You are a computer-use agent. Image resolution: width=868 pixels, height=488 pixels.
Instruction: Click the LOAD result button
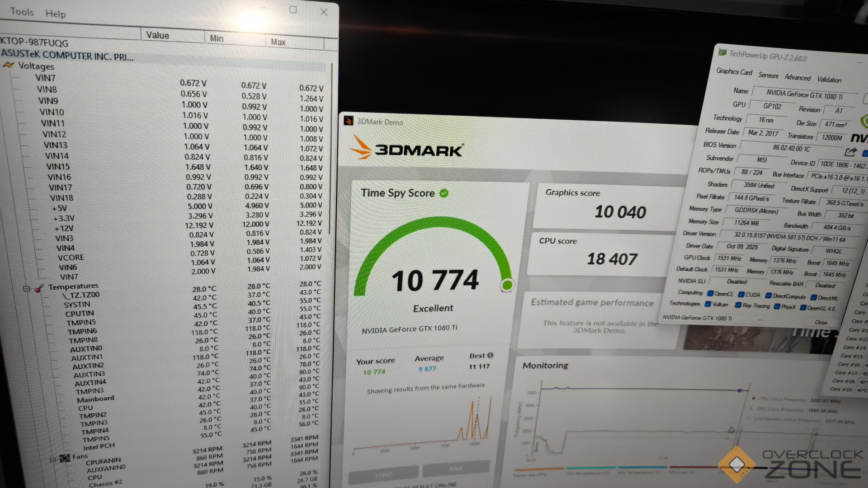[383, 474]
